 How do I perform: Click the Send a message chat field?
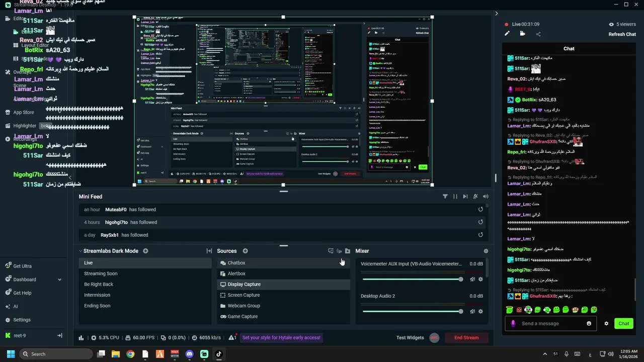(x=550, y=323)
